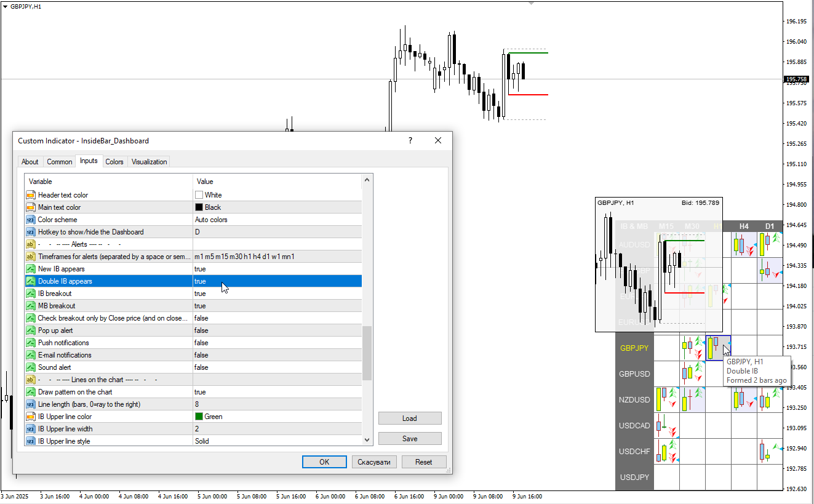Click the Black swatch for Main text color
This screenshot has width=814, height=504.
coord(199,207)
